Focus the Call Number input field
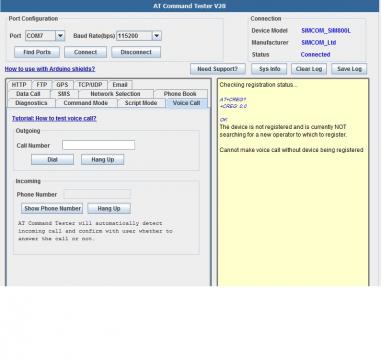This screenshot has height=362, width=381. tap(99, 145)
